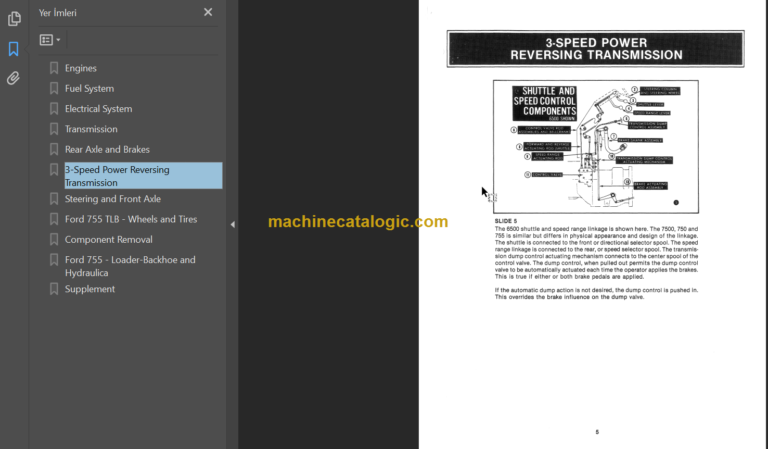Click the page number 5 at page bottom
Screen dimensions: 768x449
[x=597, y=432]
